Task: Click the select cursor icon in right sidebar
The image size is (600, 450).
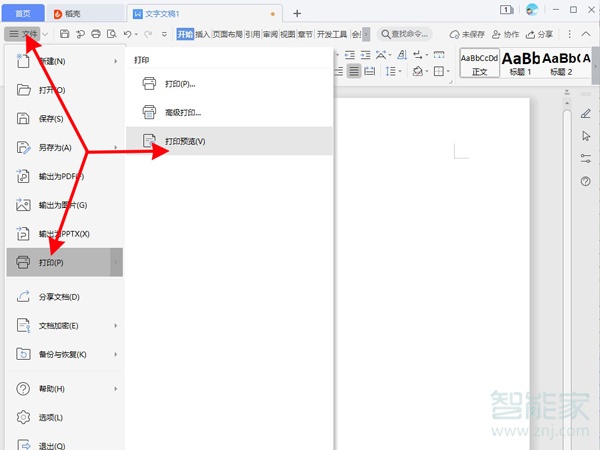Action: (586, 136)
